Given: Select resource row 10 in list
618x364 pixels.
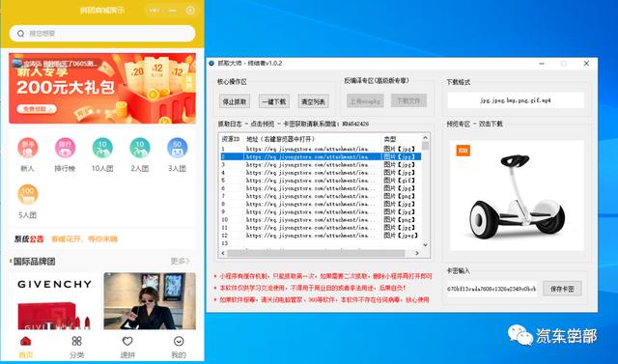Looking at the screenshot, I should pos(320,220).
